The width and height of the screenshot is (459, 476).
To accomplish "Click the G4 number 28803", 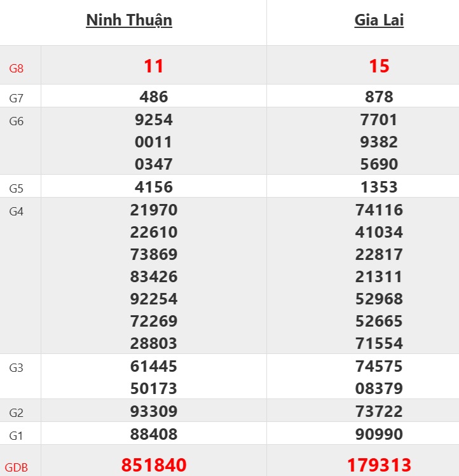I will point(154,343).
